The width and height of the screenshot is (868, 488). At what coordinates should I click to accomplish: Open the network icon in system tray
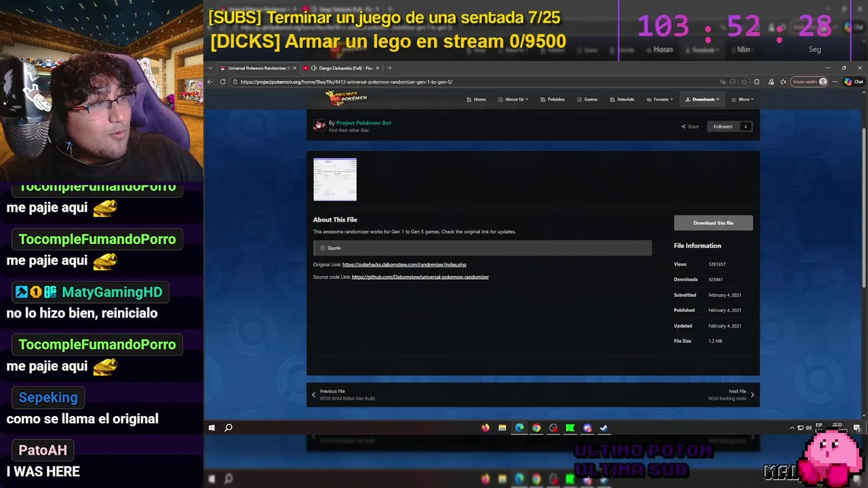point(800,428)
